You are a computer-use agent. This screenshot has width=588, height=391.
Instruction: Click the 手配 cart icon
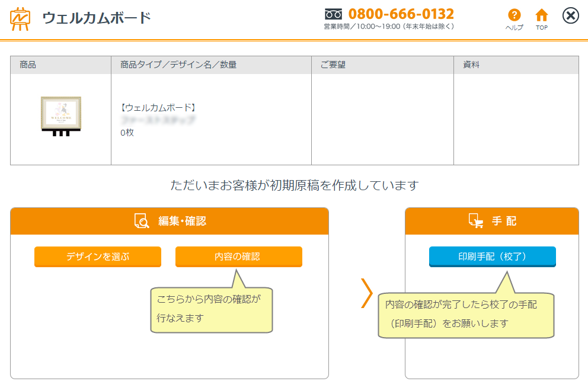[x=475, y=222]
